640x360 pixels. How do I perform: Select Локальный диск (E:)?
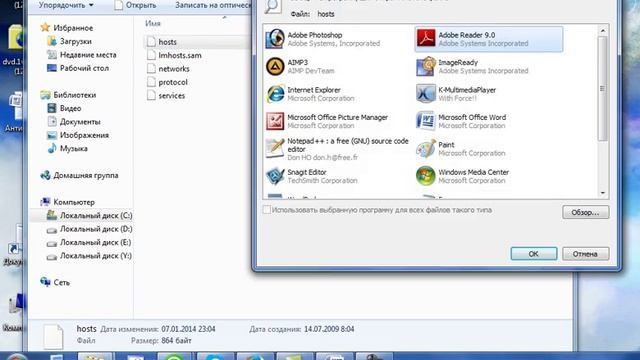point(89,242)
